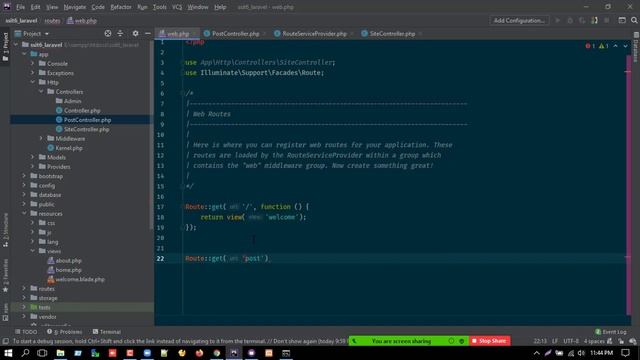
Task: Open Favorites tool window side tab
Action: pyautogui.click(x=5, y=276)
